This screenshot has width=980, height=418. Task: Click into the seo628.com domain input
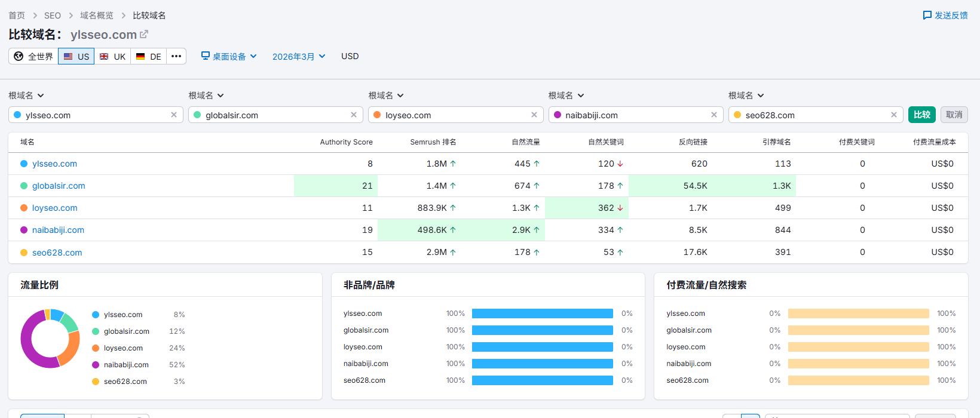click(x=816, y=115)
